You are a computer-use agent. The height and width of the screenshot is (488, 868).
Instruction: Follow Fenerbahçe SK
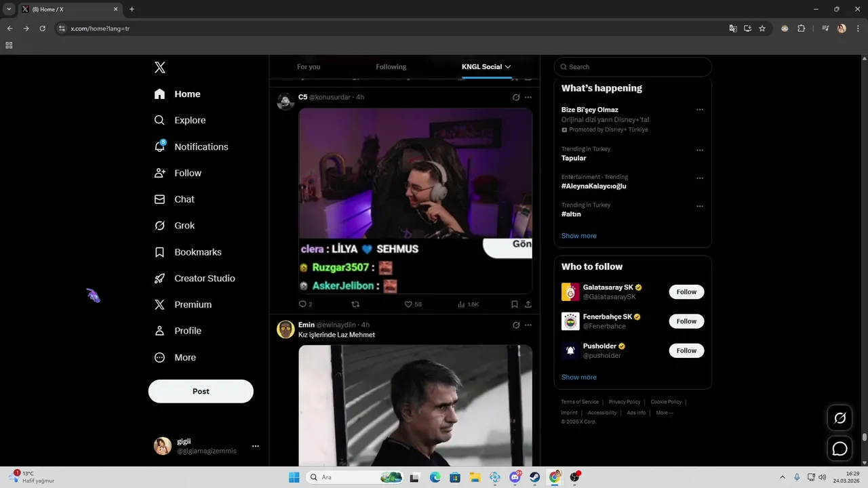(x=686, y=321)
